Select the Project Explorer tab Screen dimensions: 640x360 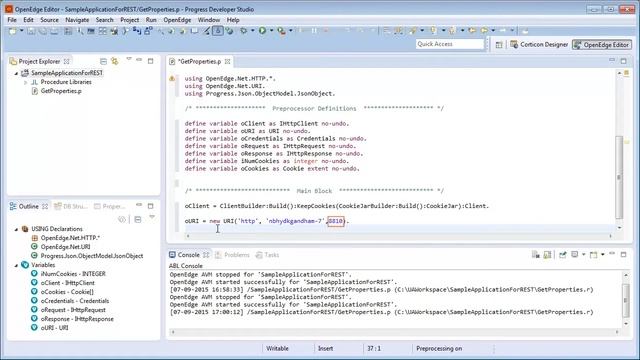[x=39, y=61]
